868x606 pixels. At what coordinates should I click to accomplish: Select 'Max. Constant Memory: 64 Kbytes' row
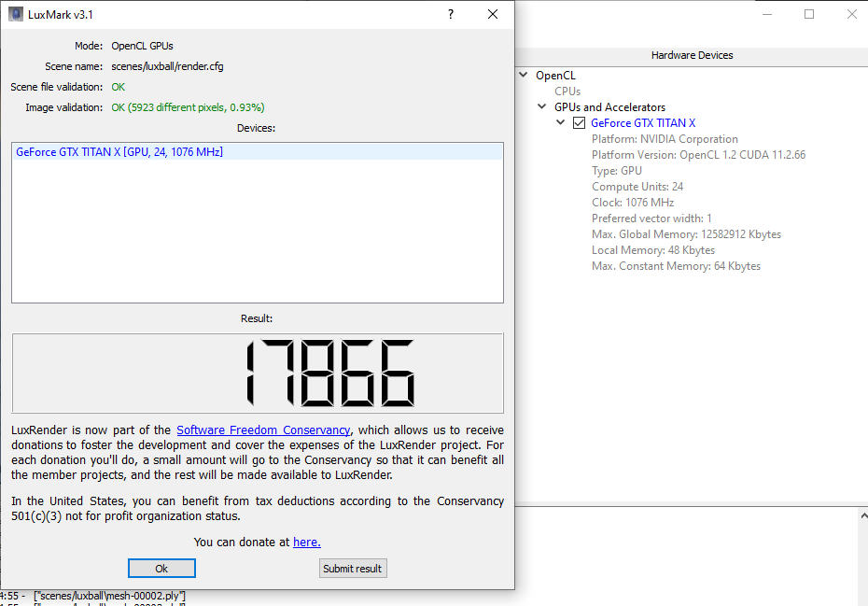coord(676,266)
